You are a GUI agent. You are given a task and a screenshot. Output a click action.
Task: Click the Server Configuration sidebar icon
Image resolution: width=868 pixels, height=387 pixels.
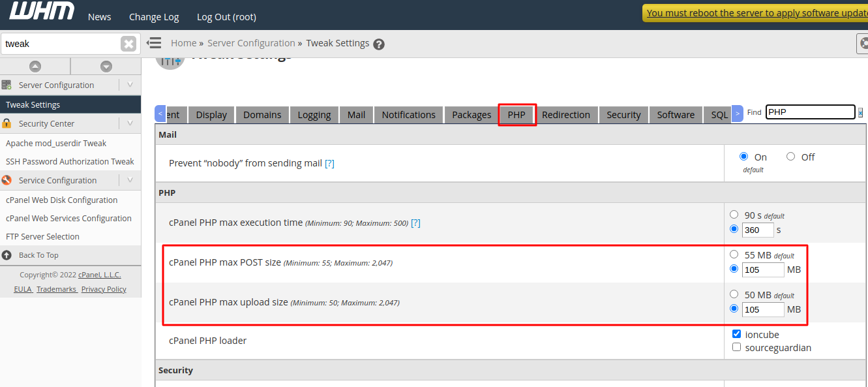tap(7, 85)
